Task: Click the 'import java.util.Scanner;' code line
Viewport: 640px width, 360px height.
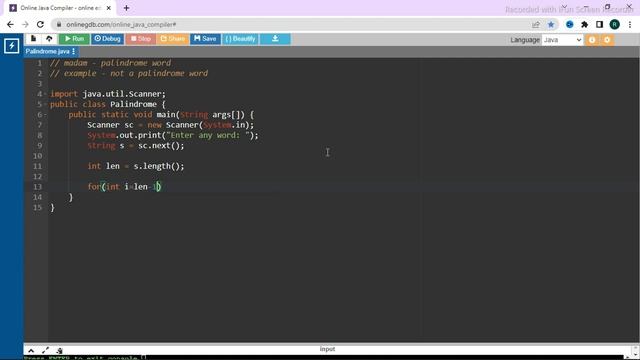Action: click(108, 94)
